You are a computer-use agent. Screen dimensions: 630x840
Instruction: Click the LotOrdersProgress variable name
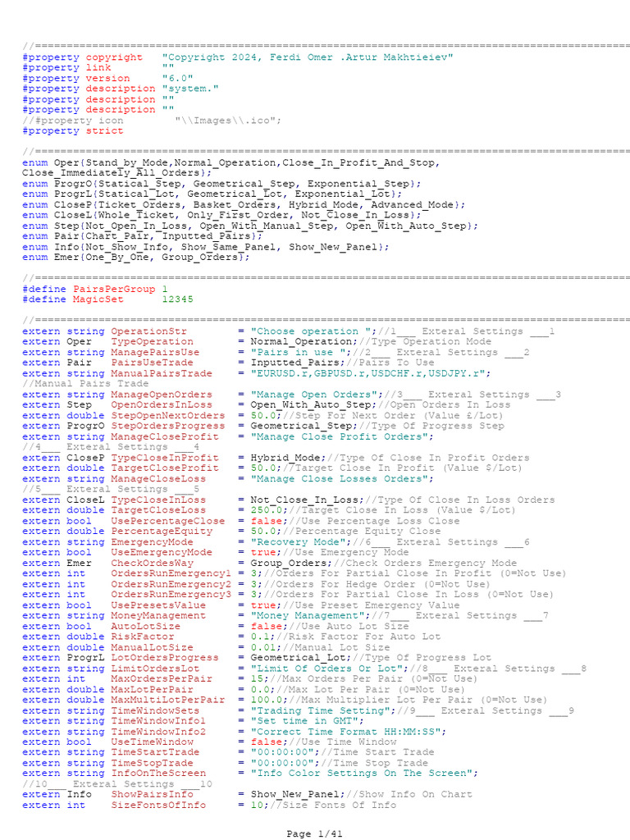(165, 658)
